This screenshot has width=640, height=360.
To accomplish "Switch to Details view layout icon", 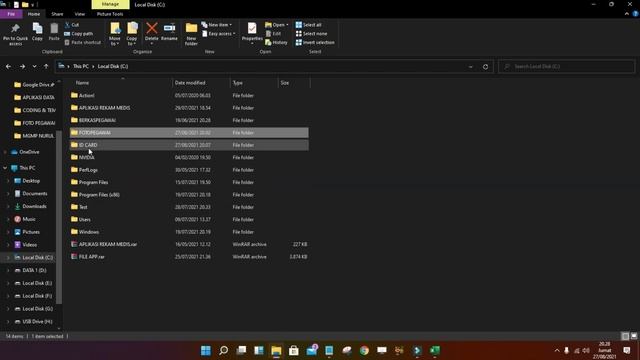I will (625, 336).
